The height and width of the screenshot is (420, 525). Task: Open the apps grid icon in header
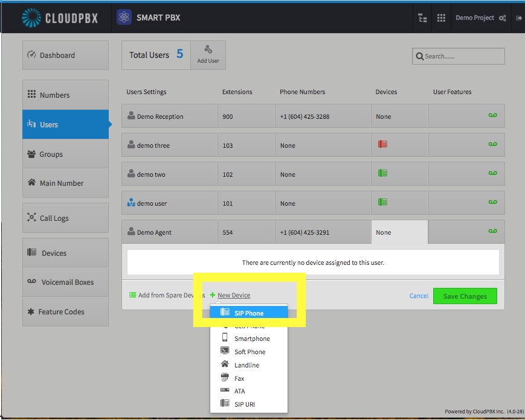[x=441, y=18]
